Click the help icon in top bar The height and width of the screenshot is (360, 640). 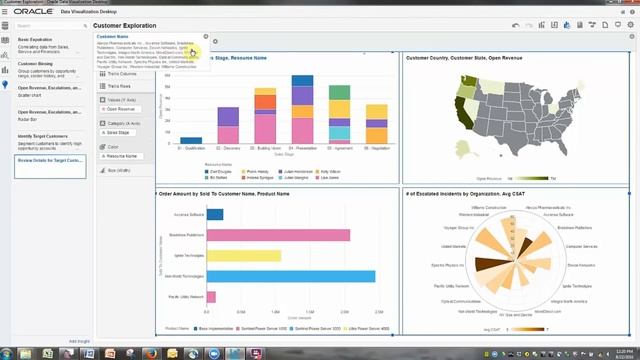[x=632, y=12]
